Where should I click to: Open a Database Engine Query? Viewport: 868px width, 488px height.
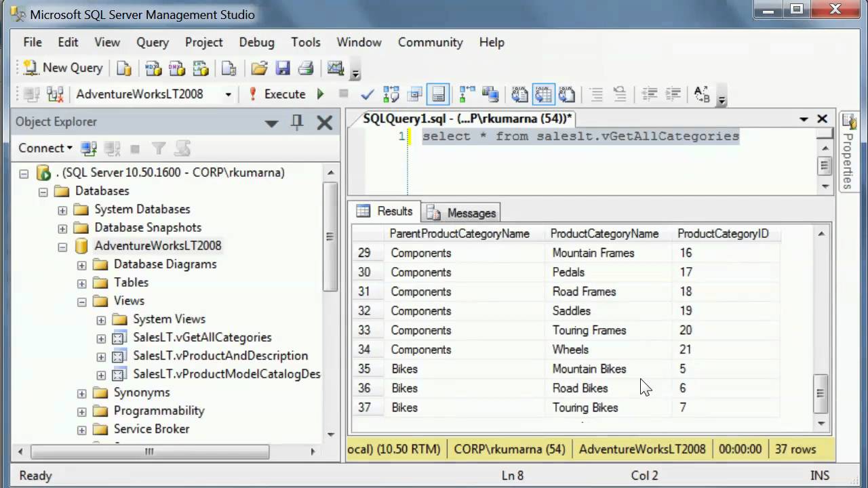[x=124, y=68]
